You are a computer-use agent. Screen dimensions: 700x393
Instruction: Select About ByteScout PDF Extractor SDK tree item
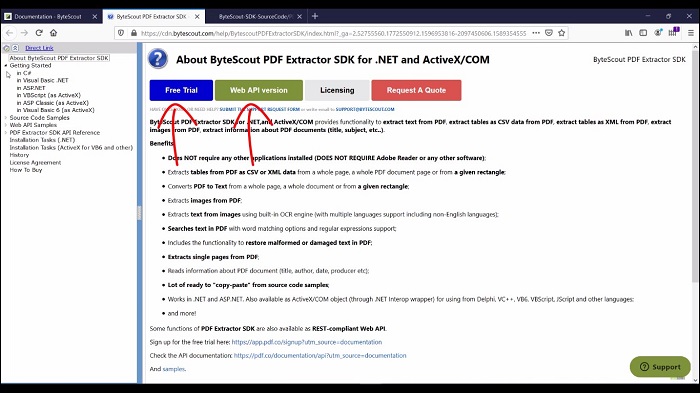(59, 58)
